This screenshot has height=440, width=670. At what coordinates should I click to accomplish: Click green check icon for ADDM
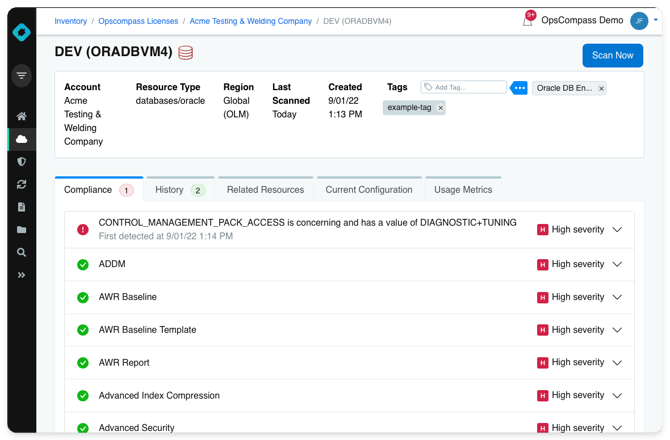click(x=83, y=264)
